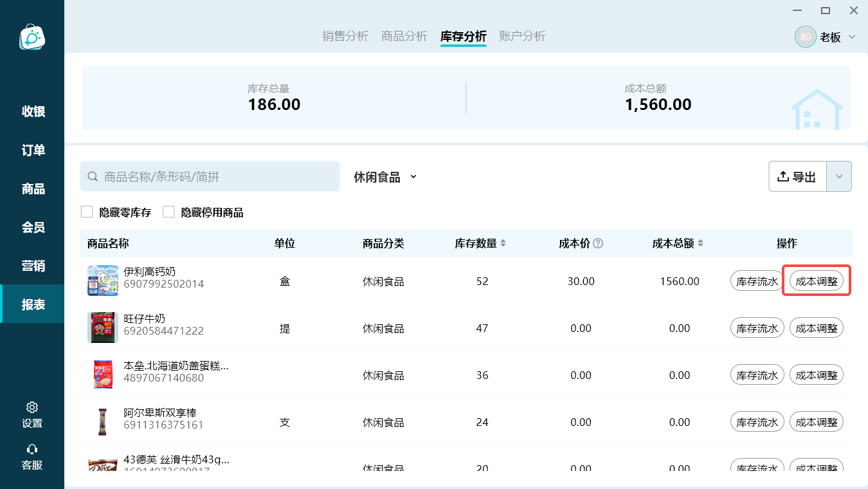
Task: Sort by total cost arrows
Action: pos(700,243)
